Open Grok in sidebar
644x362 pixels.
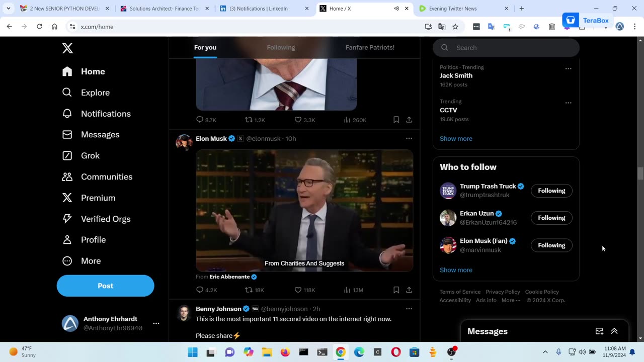(x=80, y=156)
